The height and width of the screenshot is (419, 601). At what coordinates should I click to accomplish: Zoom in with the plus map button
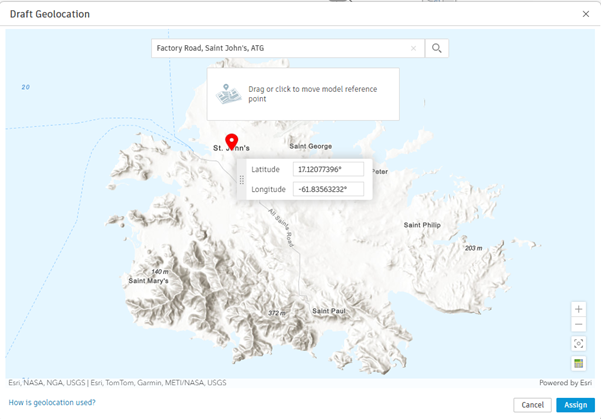[x=578, y=309]
